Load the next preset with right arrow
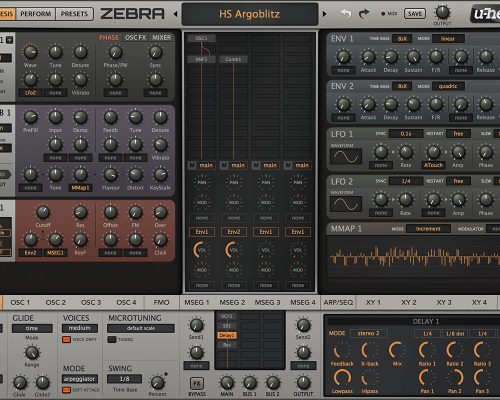Screen dimensions: 500x400 (324, 14)
